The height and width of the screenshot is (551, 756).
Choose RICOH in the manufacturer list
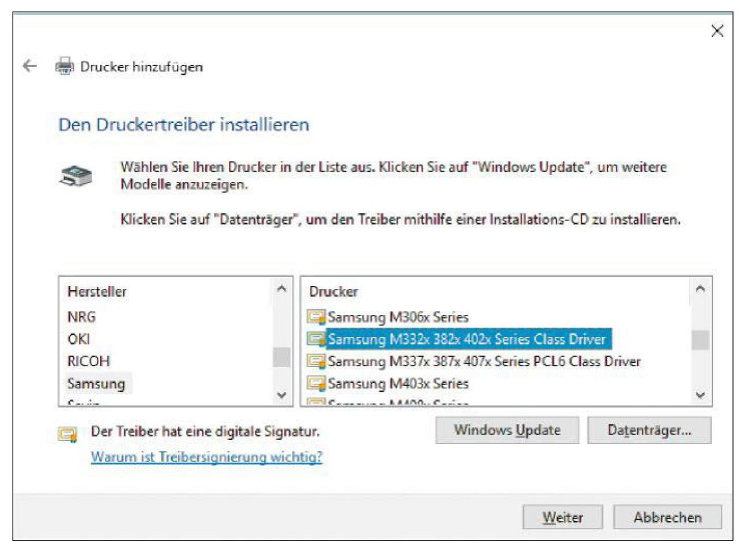click(88, 361)
